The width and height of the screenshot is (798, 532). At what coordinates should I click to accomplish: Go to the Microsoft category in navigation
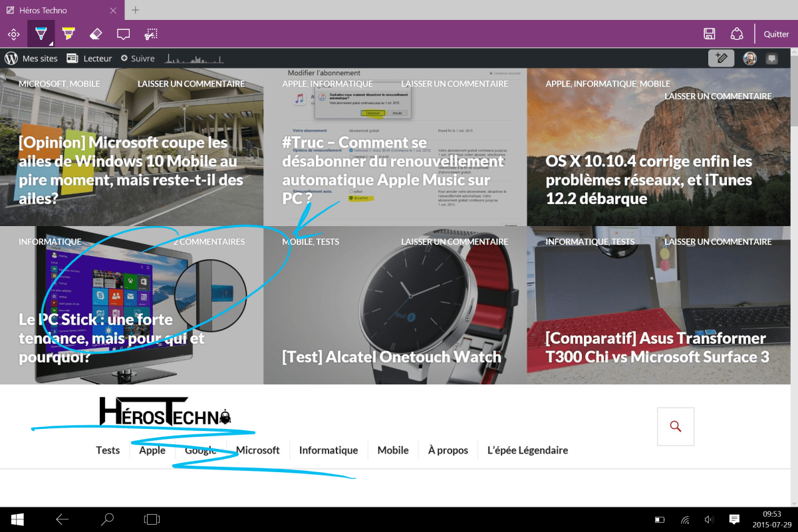[257, 450]
